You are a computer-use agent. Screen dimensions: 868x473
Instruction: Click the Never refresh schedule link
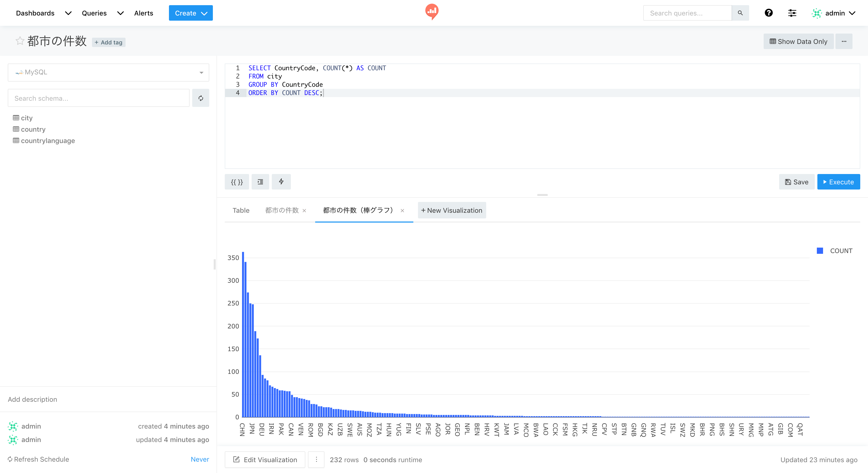pos(199,460)
